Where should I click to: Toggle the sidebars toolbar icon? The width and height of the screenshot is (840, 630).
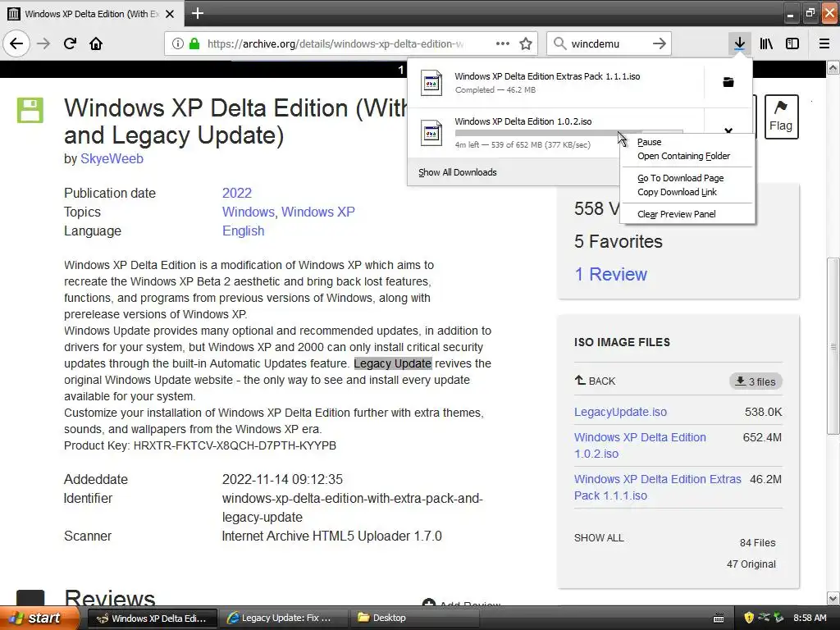click(x=792, y=43)
